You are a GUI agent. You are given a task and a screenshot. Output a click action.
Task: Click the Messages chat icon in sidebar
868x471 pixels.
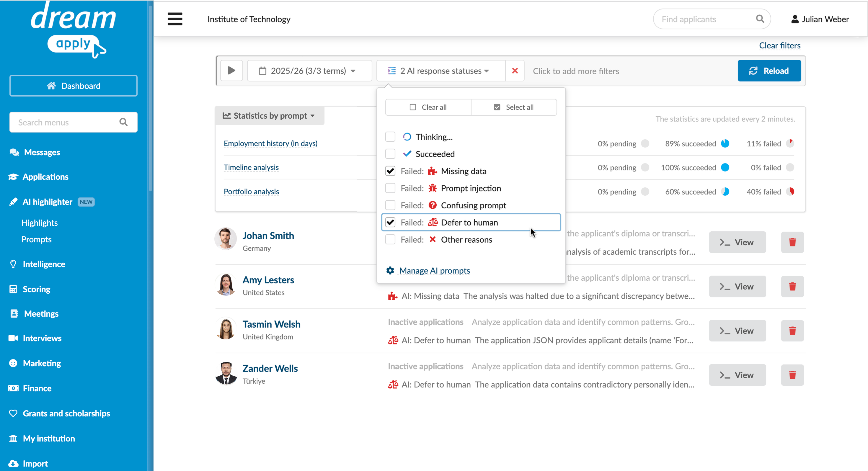point(14,152)
